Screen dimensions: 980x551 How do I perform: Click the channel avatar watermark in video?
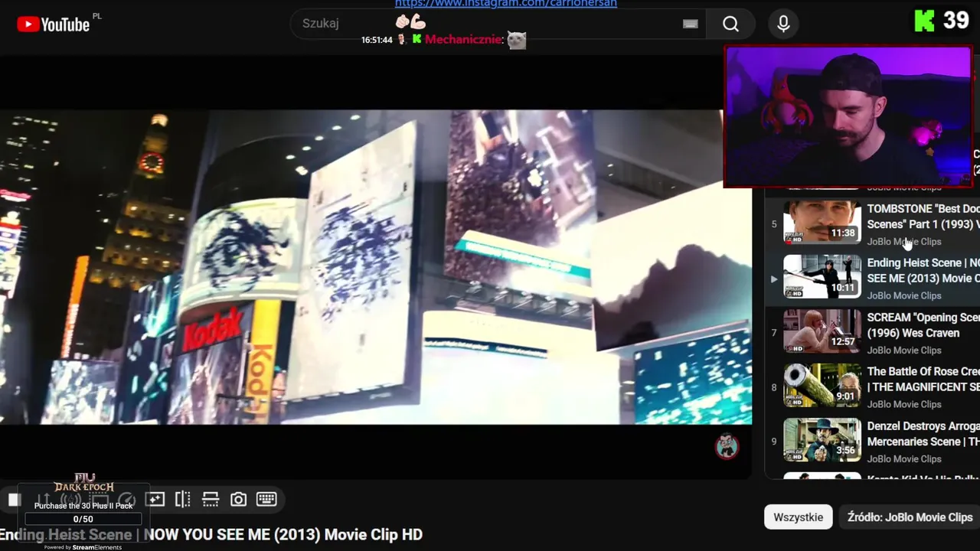(x=727, y=446)
